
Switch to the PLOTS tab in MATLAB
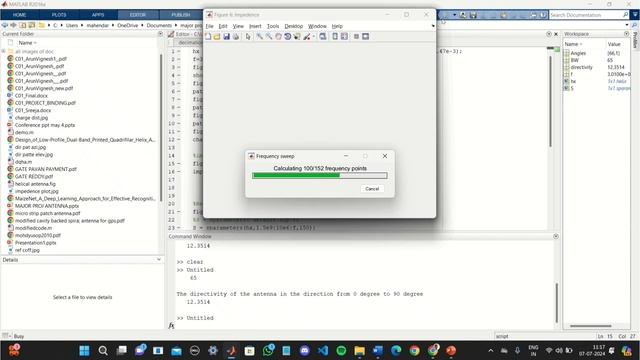(59, 15)
